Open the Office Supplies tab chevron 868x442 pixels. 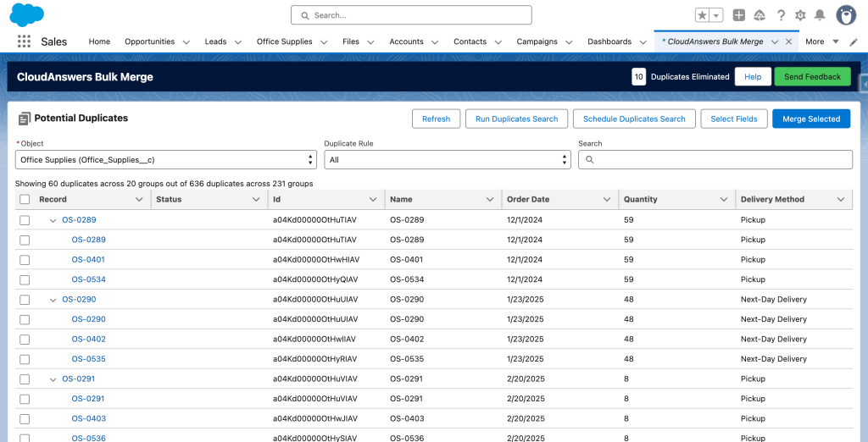tap(324, 42)
